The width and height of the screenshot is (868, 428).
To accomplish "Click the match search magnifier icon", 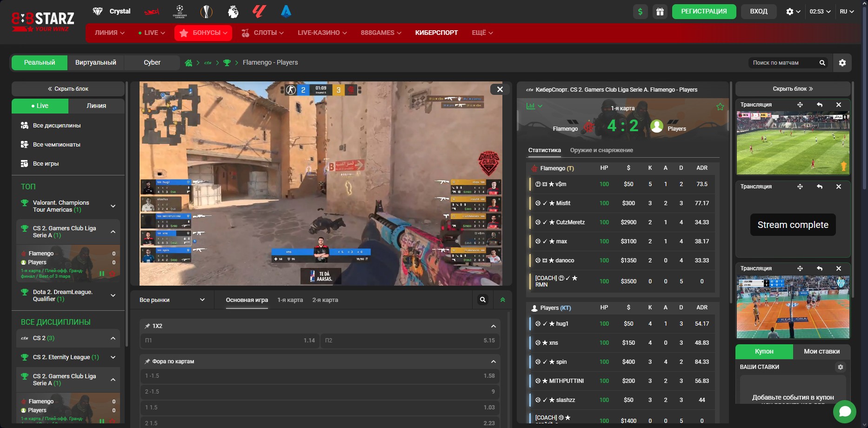I will 822,63.
